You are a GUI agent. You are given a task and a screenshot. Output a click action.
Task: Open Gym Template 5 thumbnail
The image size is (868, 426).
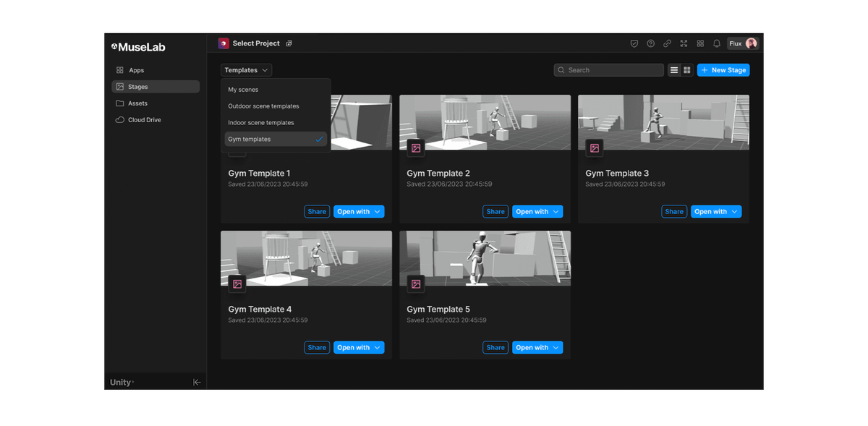485,258
